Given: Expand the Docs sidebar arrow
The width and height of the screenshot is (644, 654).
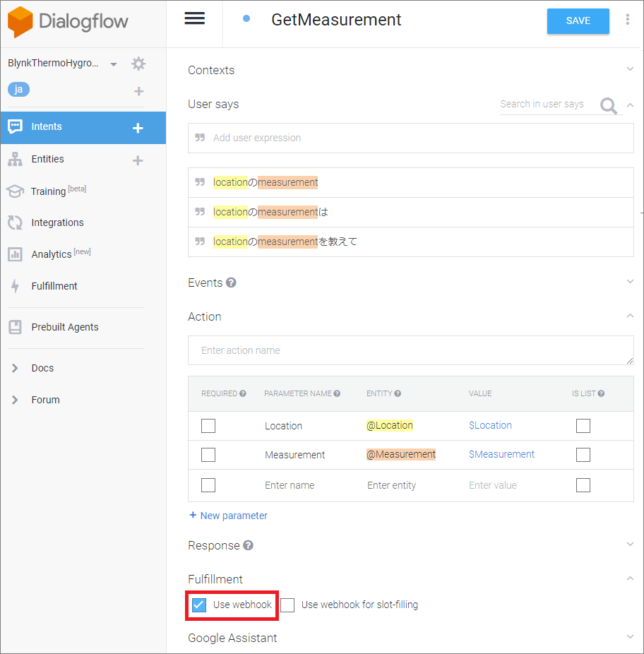Looking at the screenshot, I should [x=15, y=368].
